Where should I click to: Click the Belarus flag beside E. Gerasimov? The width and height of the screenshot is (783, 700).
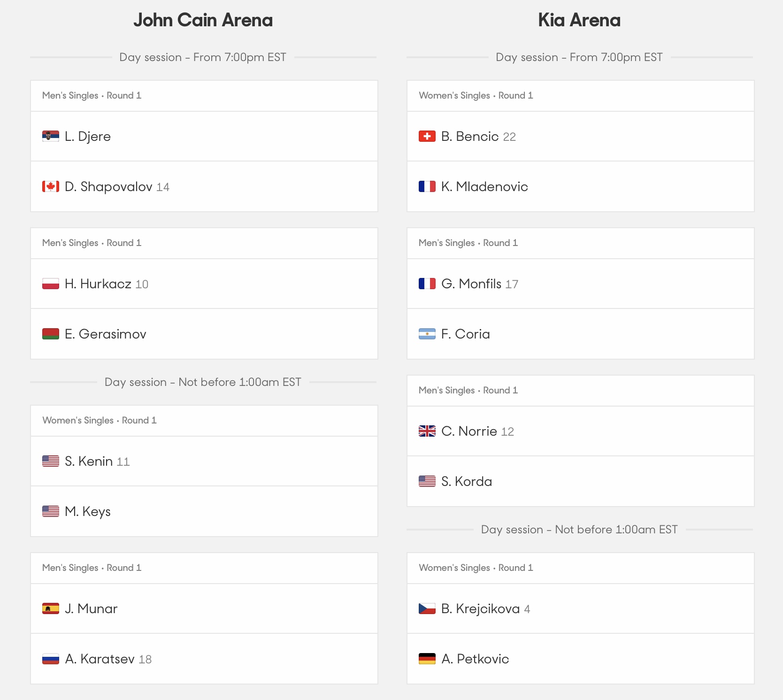coord(51,334)
